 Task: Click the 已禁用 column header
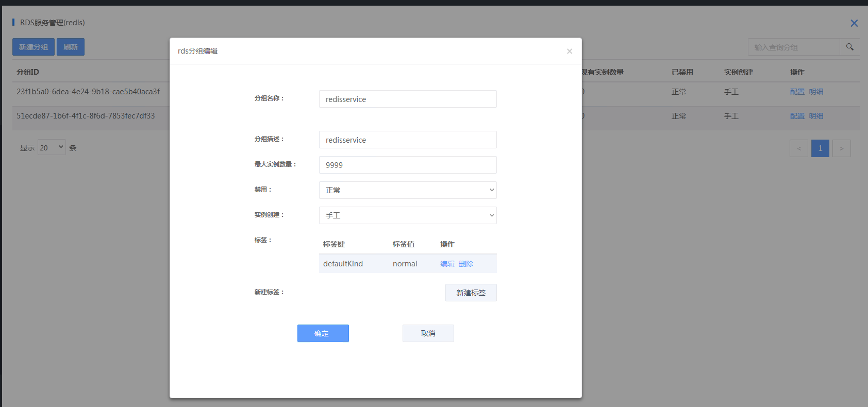tap(682, 72)
